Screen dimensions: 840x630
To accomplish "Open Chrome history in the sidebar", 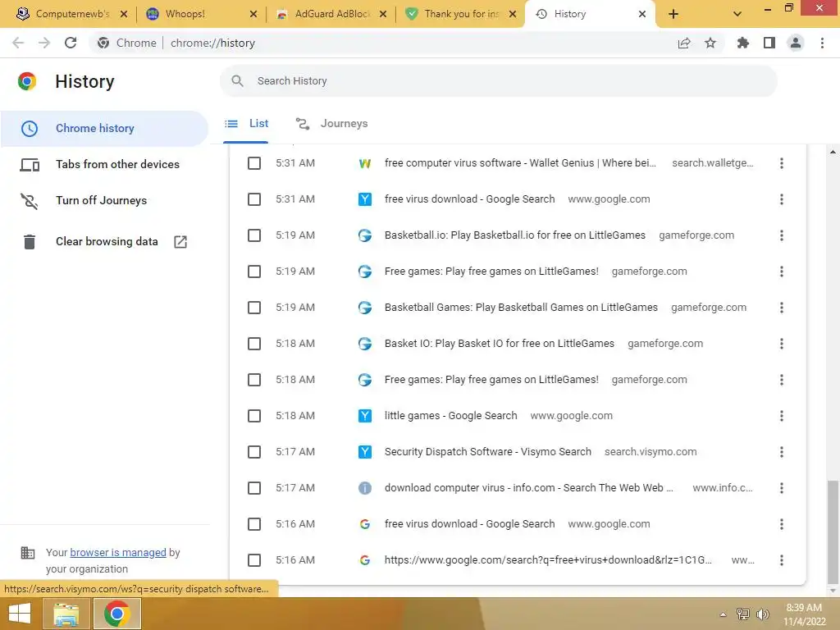I will point(104,129).
